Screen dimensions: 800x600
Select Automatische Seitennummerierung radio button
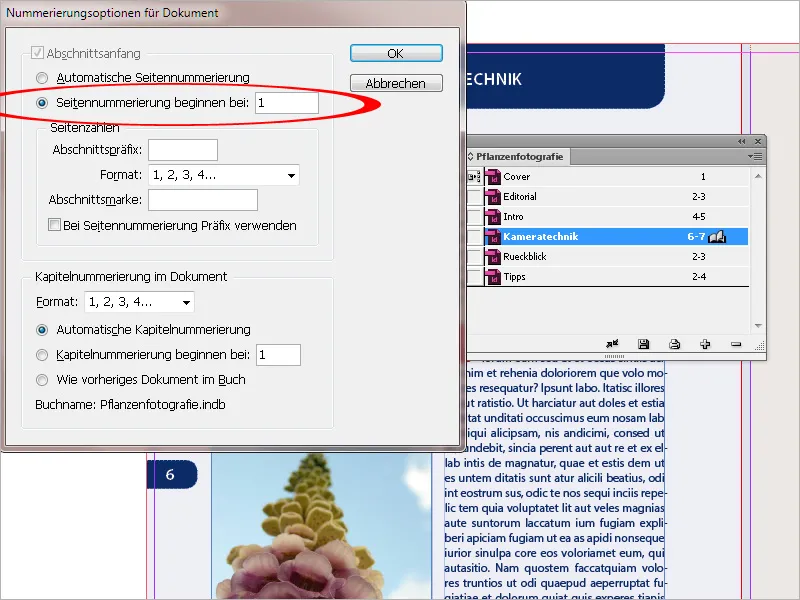42,78
